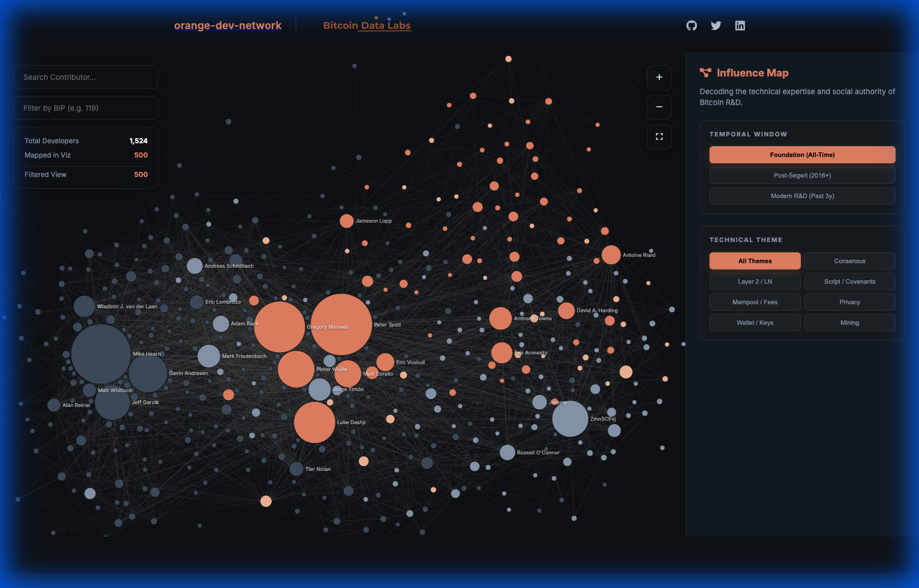Click the Search Contributor field
Image resolution: width=919 pixels, height=588 pixels.
86,77
